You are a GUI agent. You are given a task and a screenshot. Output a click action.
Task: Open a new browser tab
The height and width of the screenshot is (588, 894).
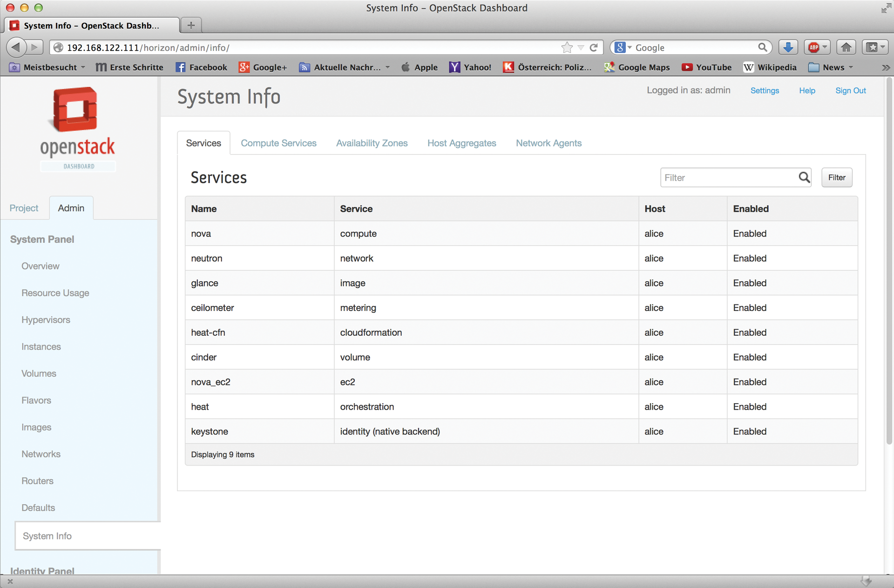coord(191,25)
